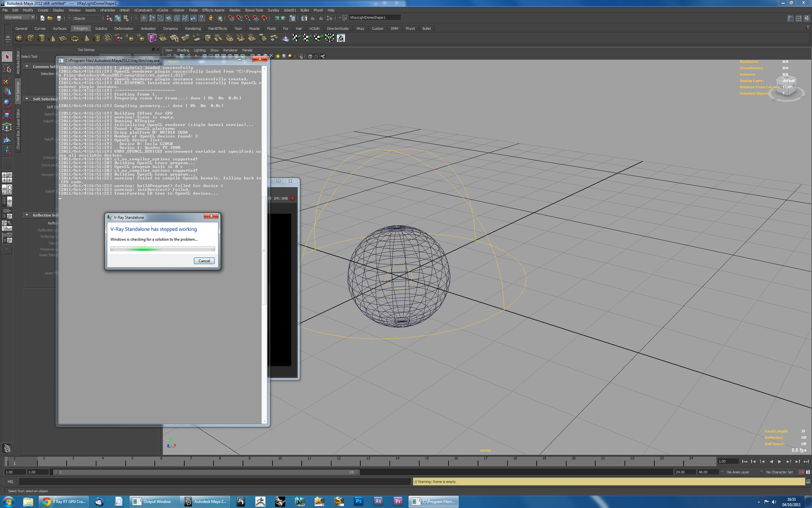The height and width of the screenshot is (508, 812).
Task: Toggle auto keyframe button
Action: (801, 472)
